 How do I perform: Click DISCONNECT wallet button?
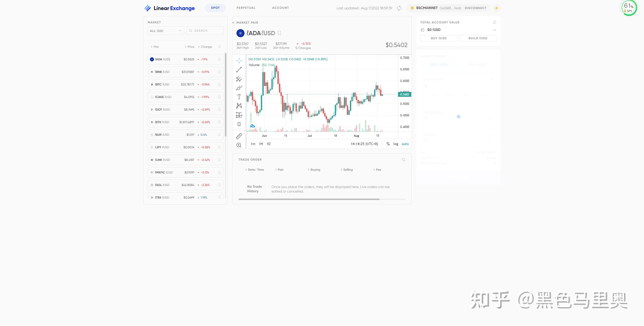[x=475, y=8]
